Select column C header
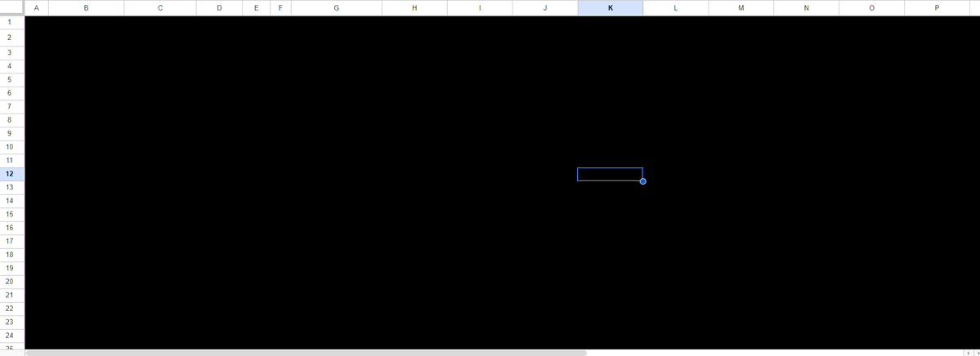 [161, 7]
